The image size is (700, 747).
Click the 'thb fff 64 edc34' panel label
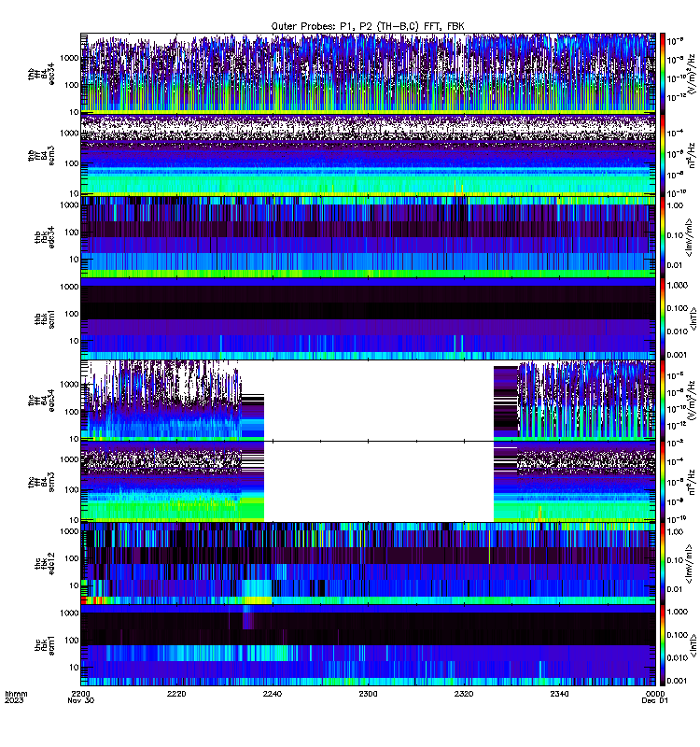pyautogui.click(x=41, y=73)
